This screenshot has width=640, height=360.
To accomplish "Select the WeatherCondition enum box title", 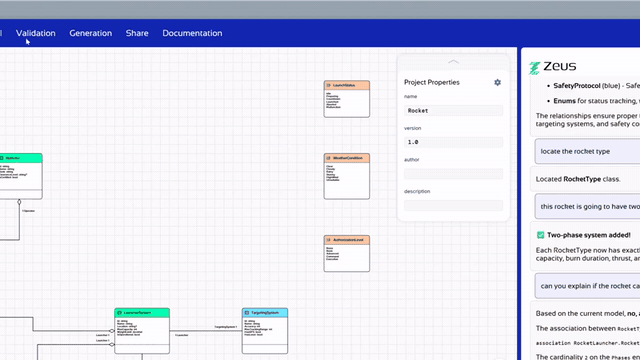I will pyautogui.click(x=348, y=158).
